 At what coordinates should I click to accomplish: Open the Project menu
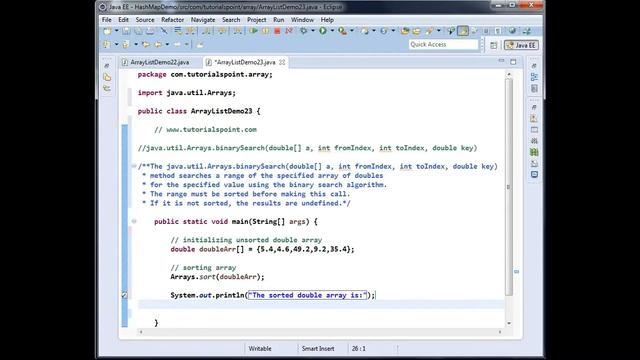256,20
